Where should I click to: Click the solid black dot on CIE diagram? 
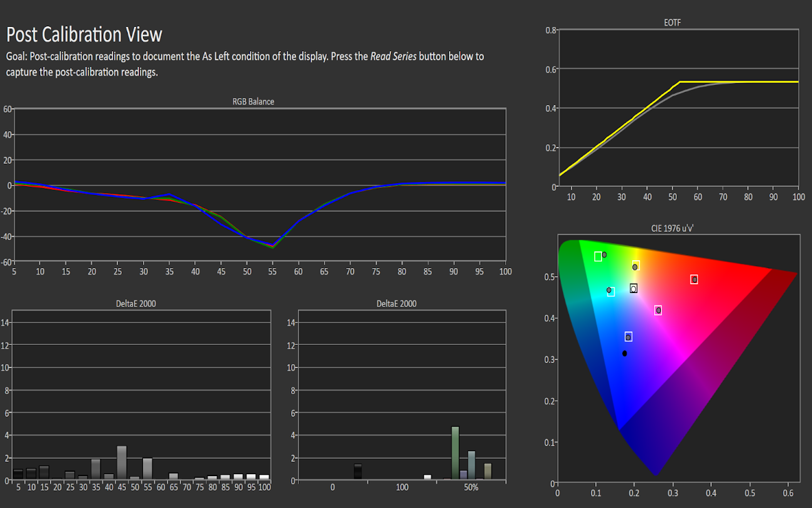pyautogui.click(x=625, y=354)
